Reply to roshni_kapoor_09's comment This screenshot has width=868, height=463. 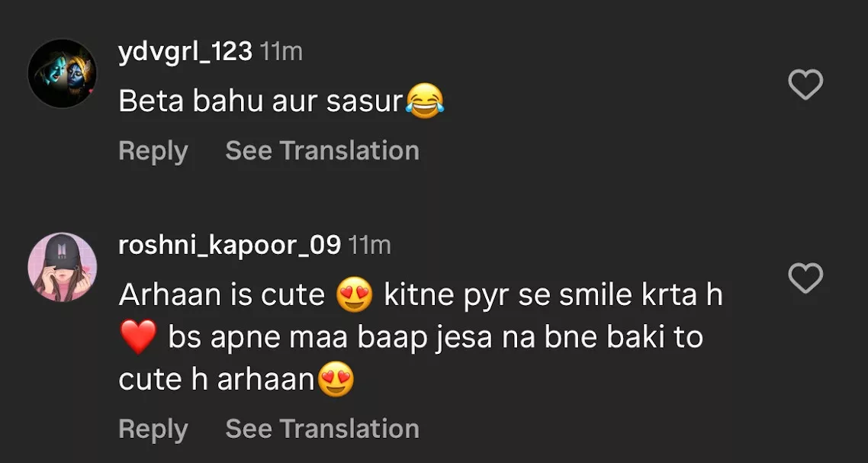(153, 429)
